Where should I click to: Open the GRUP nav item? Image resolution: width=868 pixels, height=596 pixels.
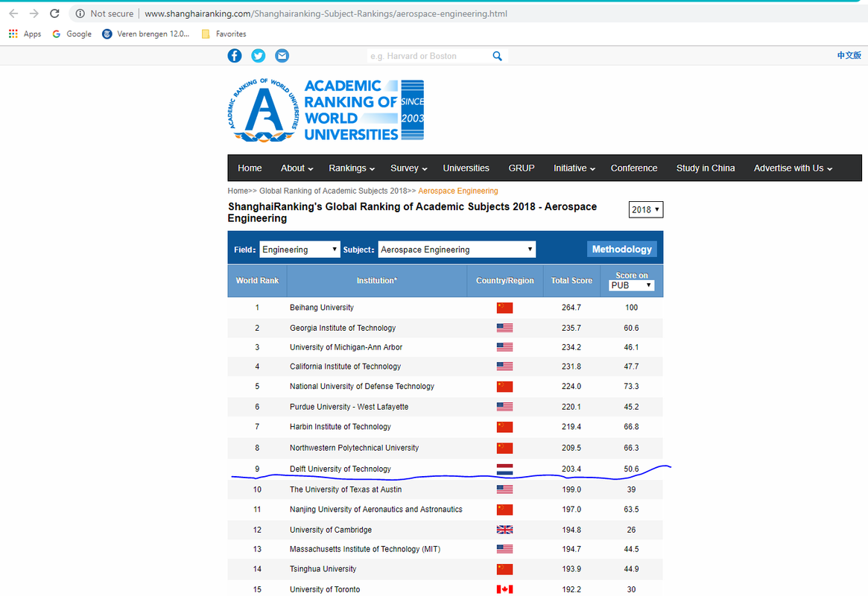pos(522,168)
